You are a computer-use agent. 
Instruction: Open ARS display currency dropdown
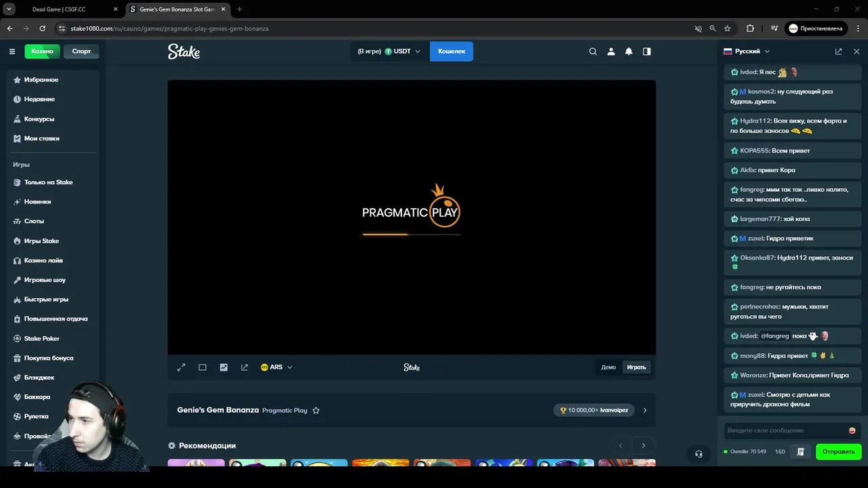(x=277, y=367)
